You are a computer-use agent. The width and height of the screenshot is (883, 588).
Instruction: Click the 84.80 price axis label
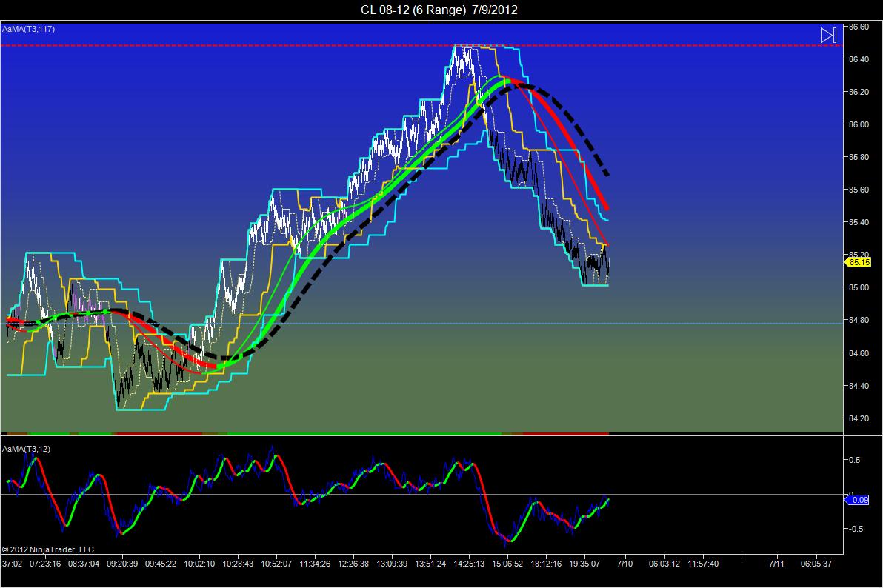click(859, 320)
